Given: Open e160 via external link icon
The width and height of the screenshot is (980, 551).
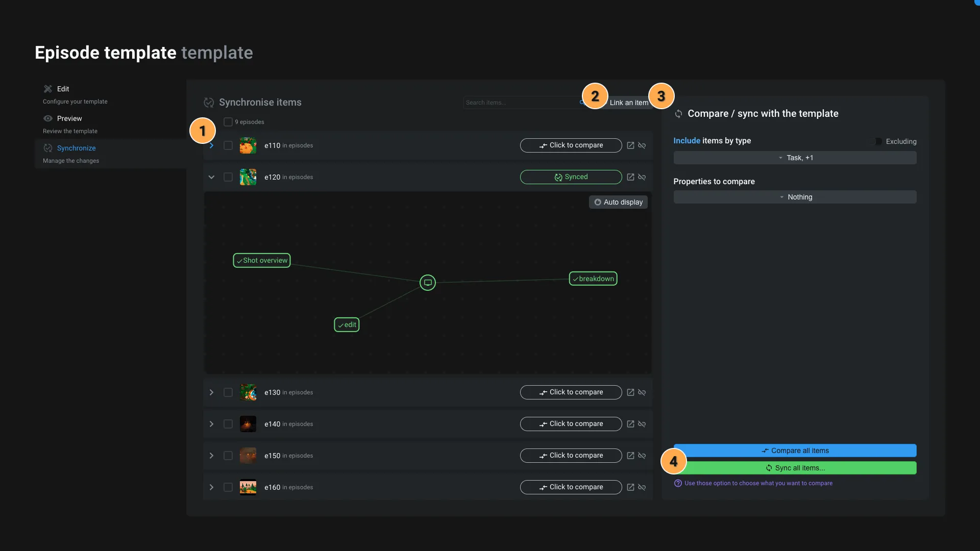Looking at the screenshot, I should pos(630,487).
